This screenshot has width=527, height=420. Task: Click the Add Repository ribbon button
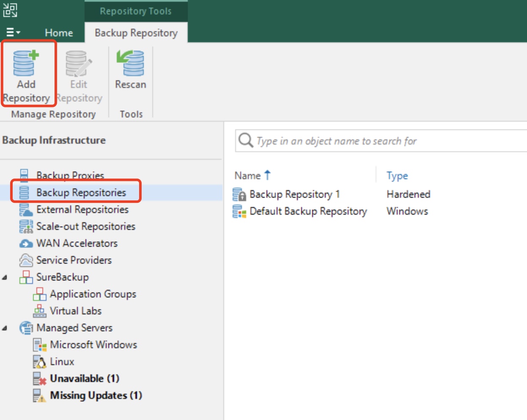(27, 76)
